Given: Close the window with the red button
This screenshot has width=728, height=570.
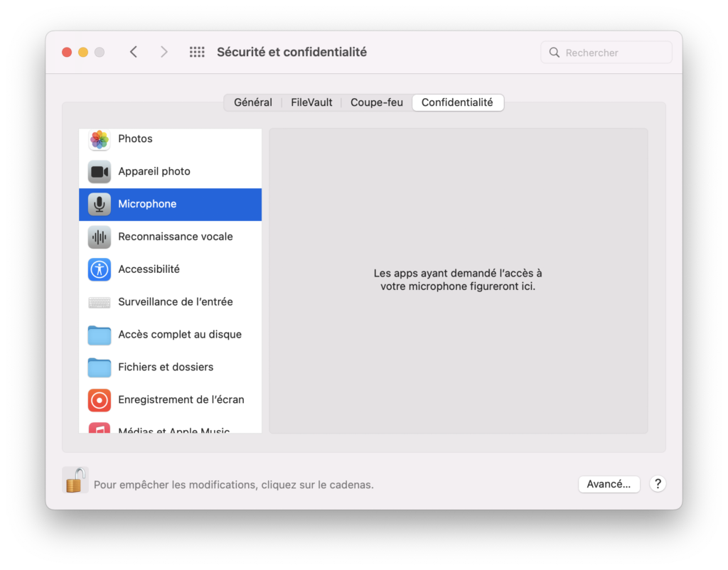Looking at the screenshot, I should pos(67,52).
